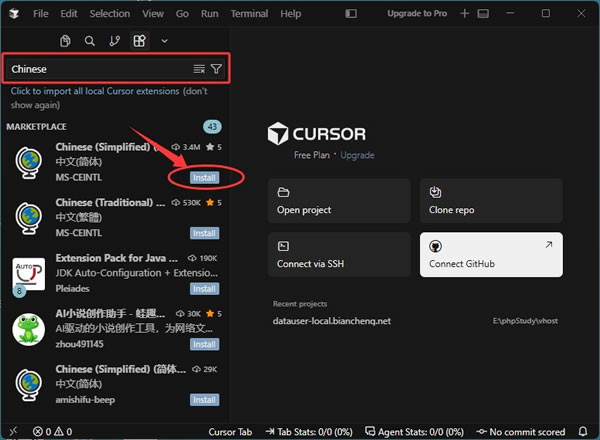
Task: Click the SSH terminal icon
Action: pos(283,246)
